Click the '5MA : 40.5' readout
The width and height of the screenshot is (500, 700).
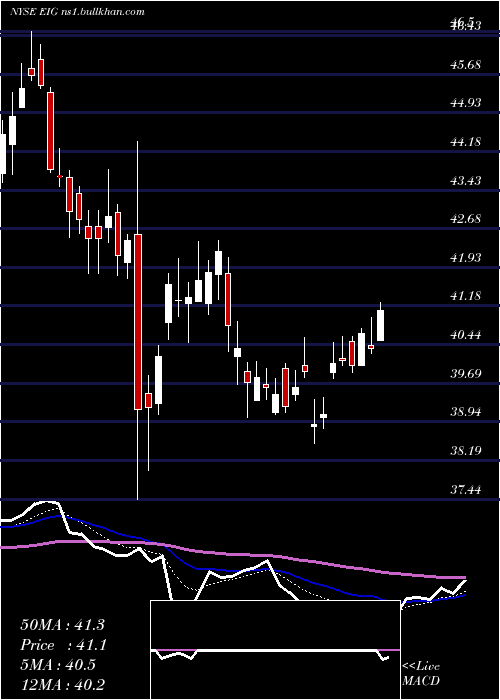pos(58,665)
